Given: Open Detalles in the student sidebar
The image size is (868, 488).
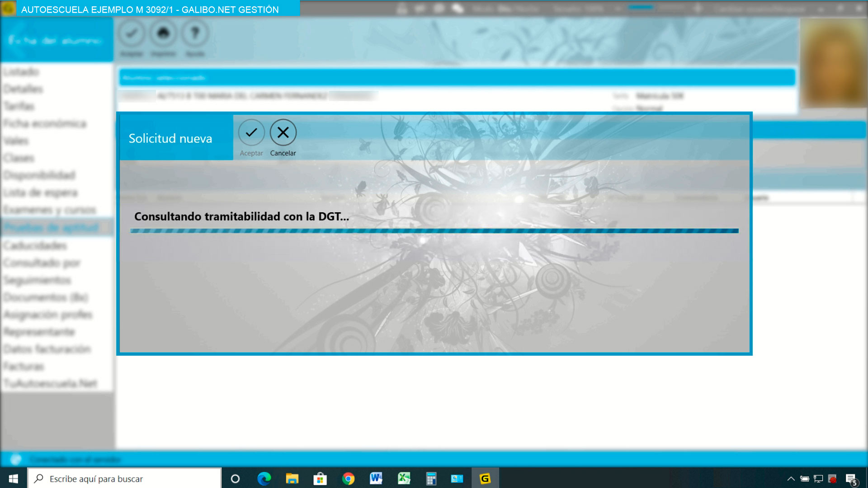Looking at the screenshot, I should pos(23,89).
